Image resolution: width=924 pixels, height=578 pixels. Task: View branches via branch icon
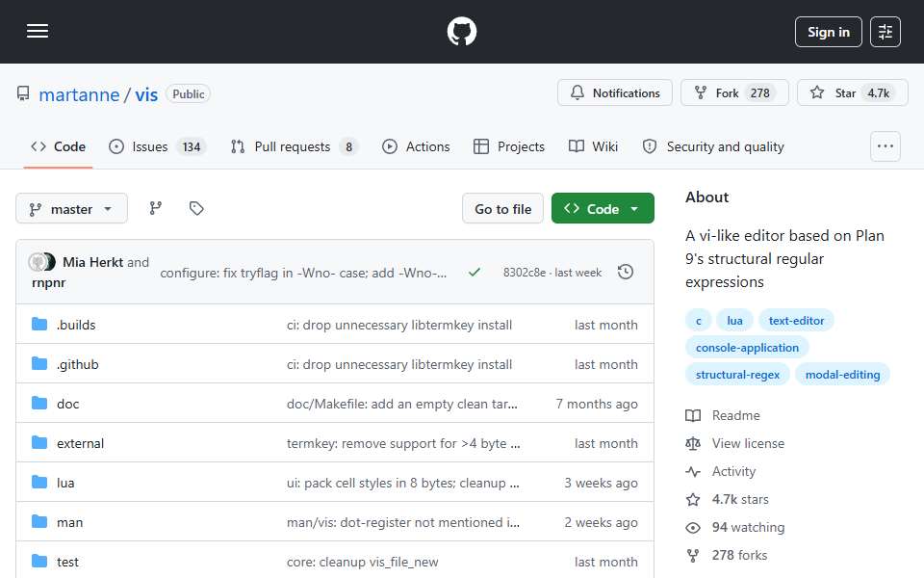pyautogui.click(x=156, y=208)
